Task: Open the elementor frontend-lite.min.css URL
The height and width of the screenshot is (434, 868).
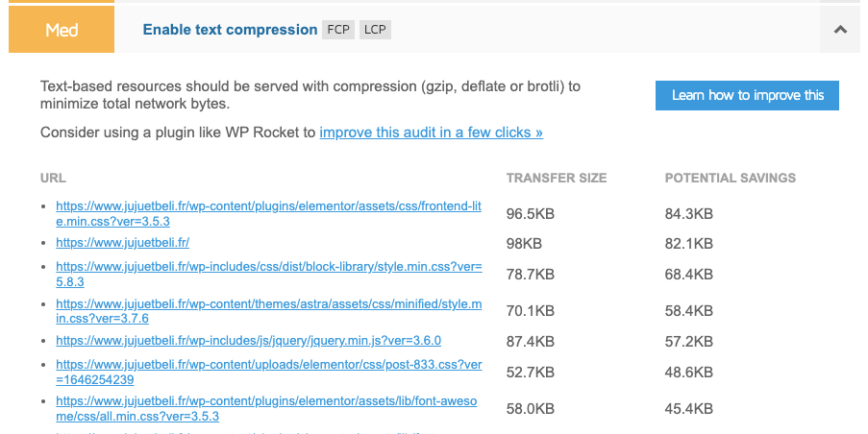Action: tap(268, 213)
